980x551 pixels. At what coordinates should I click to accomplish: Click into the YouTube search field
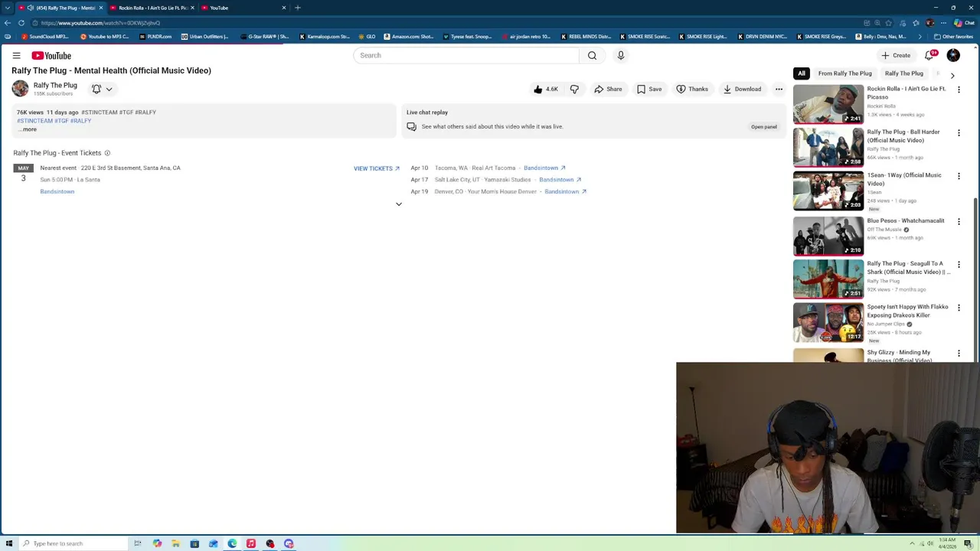point(467,55)
